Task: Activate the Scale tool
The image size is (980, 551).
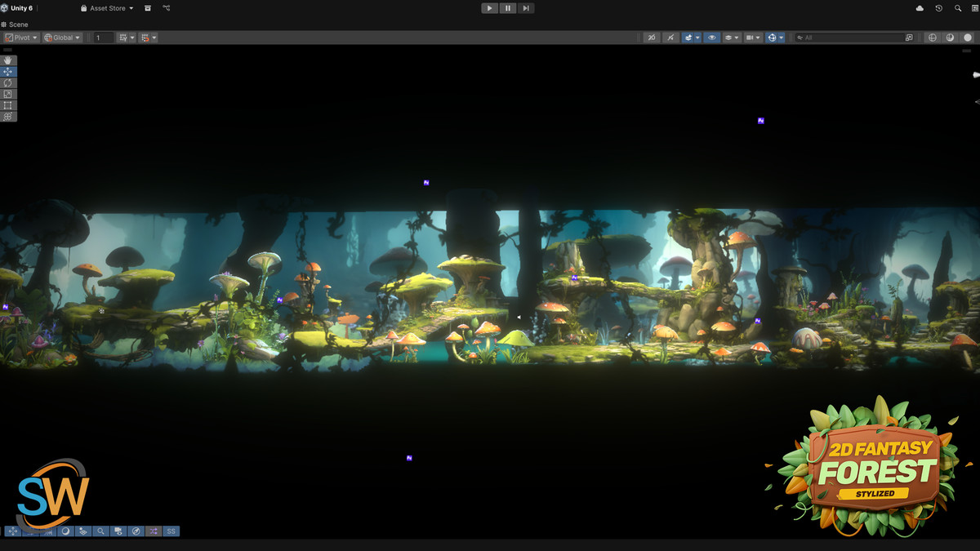Action: pyautogui.click(x=8, y=94)
